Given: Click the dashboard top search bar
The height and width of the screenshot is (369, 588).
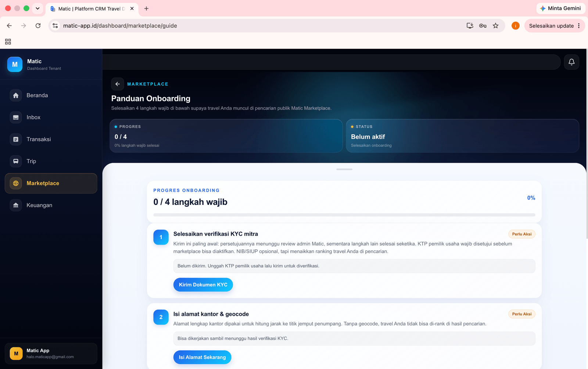Looking at the screenshot, I should (x=331, y=62).
